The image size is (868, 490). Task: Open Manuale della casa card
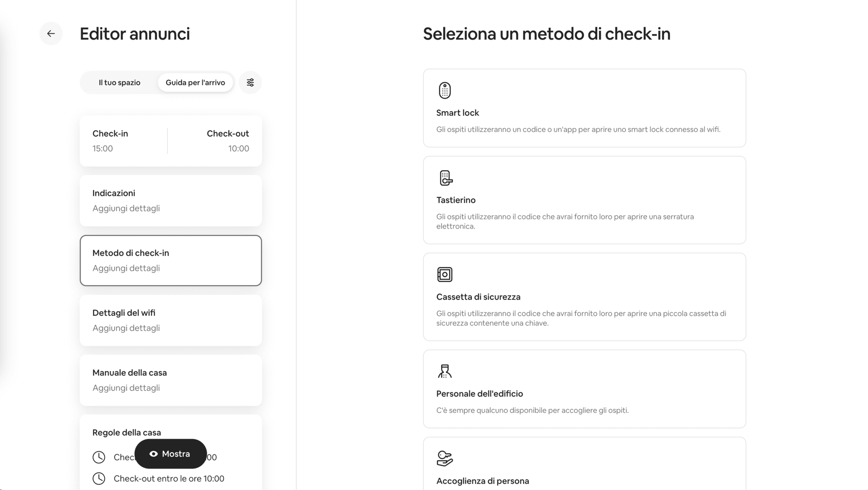click(170, 380)
